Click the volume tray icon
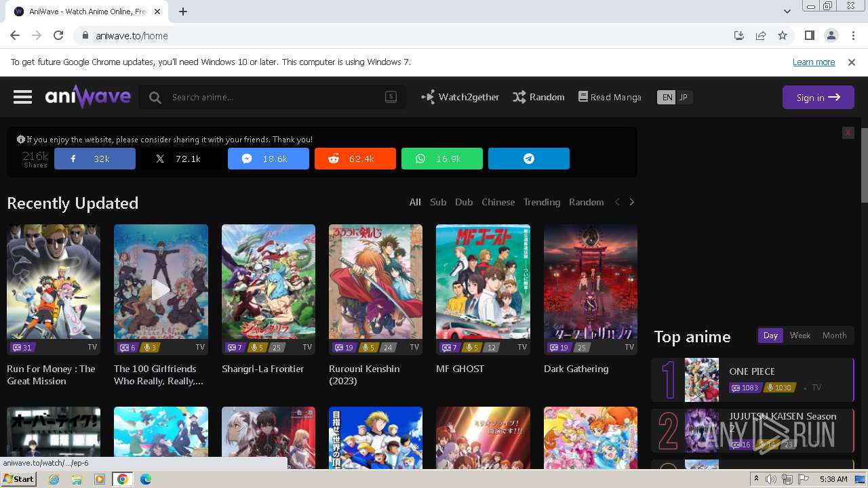Viewport: 868px width, 488px height. [771, 479]
